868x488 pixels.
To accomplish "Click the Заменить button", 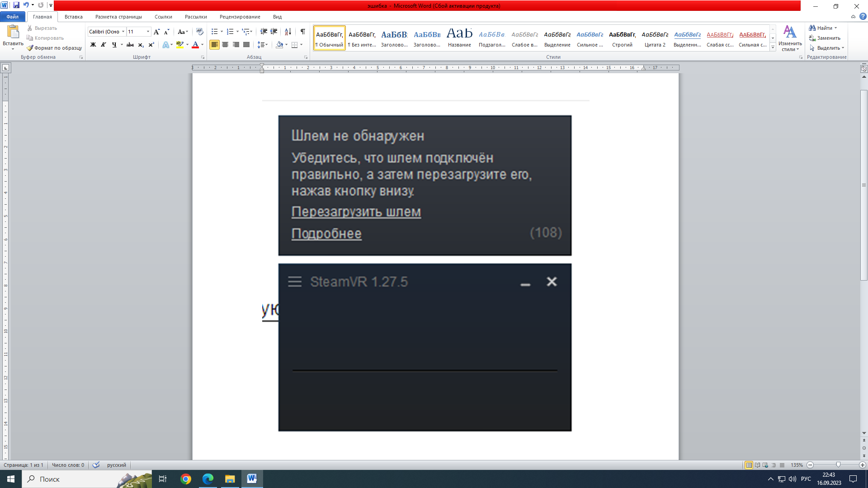I will [825, 38].
